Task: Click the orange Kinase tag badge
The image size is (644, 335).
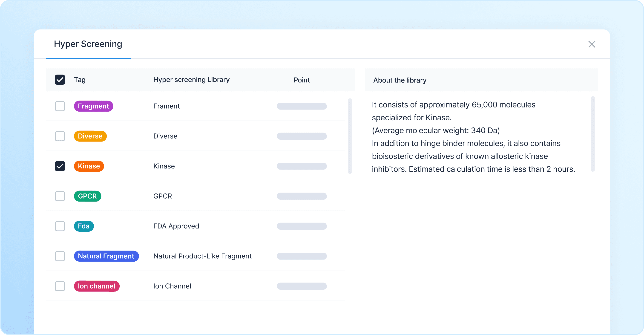Action: point(89,166)
